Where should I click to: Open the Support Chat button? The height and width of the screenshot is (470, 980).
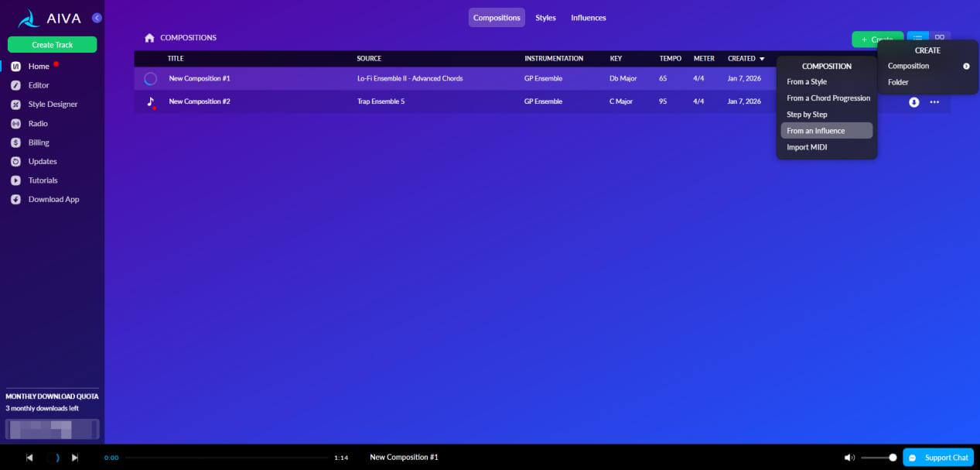938,458
